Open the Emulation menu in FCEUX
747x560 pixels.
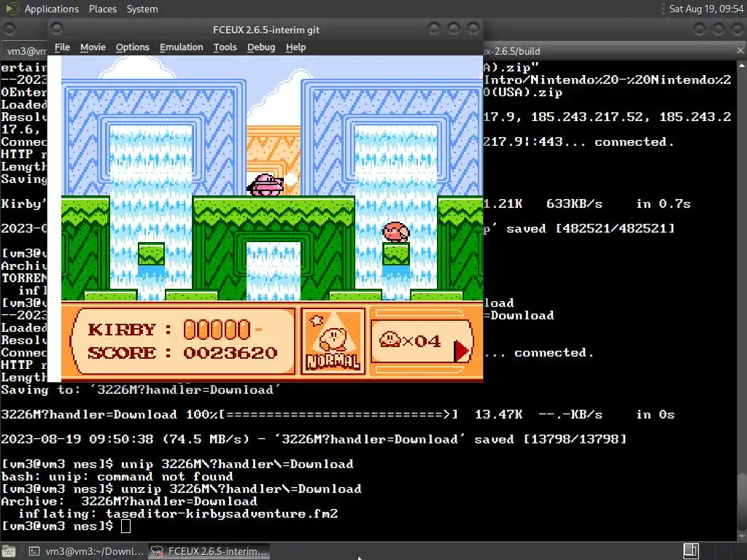(181, 47)
